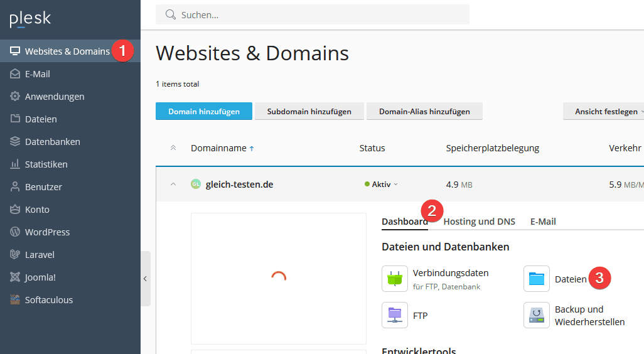644x354 pixels.
Task: Click the gleich-testen.de domain favicon
Action: tap(196, 185)
